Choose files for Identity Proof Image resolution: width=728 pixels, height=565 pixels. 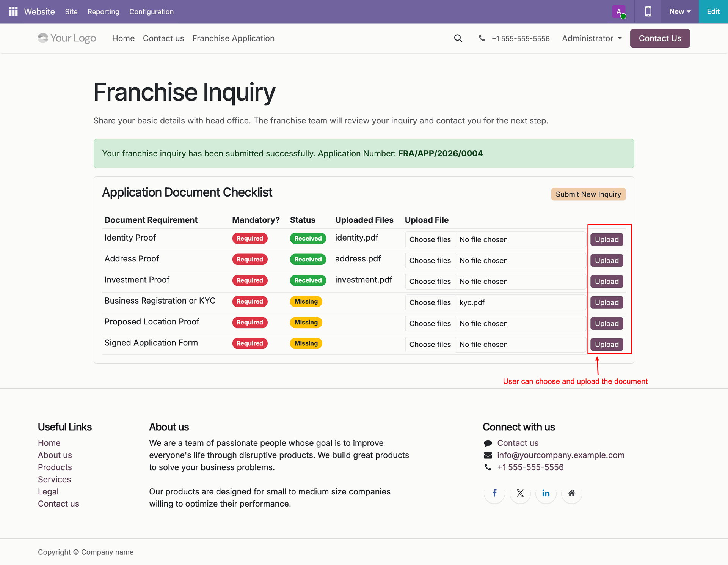click(x=430, y=239)
